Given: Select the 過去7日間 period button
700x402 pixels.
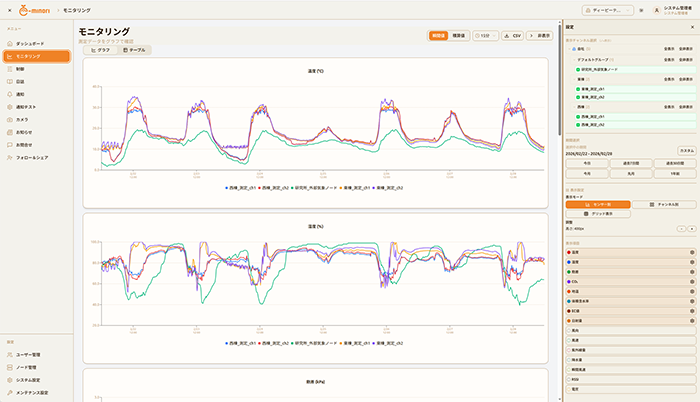Looking at the screenshot, I should coord(630,162).
